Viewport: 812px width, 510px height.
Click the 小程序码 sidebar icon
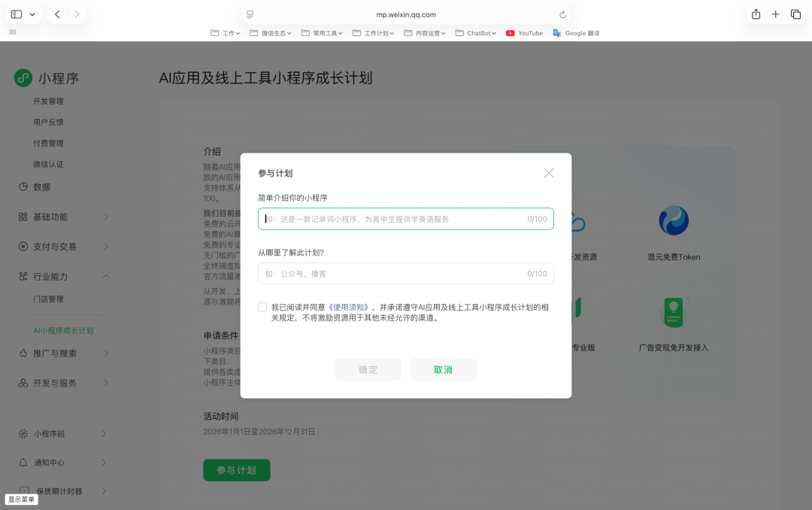[25, 433]
